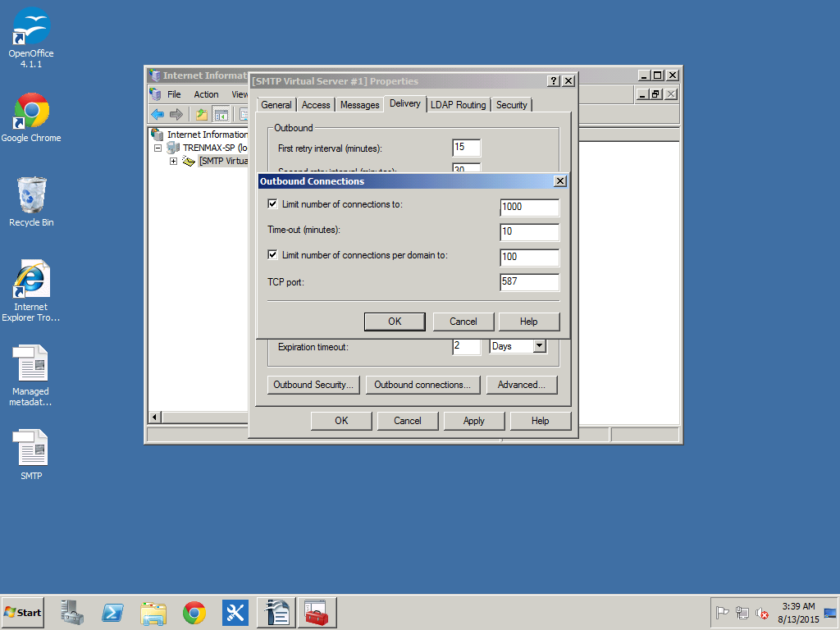The image size is (840, 630).
Task: Open Windows Explorer from the taskbar
Action: pyautogui.click(x=153, y=612)
